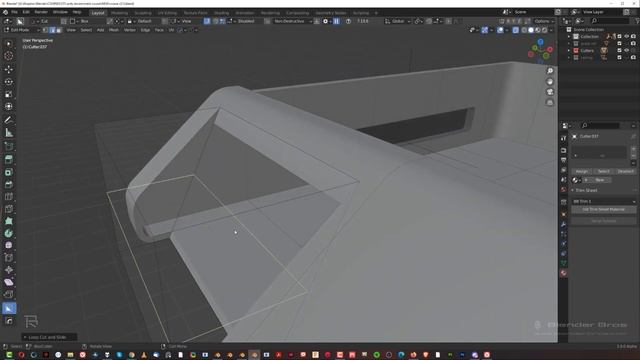This screenshot has width=640, height=360.
Task: Select the Extrude Region tool
Action: click(x=9, y=159)
